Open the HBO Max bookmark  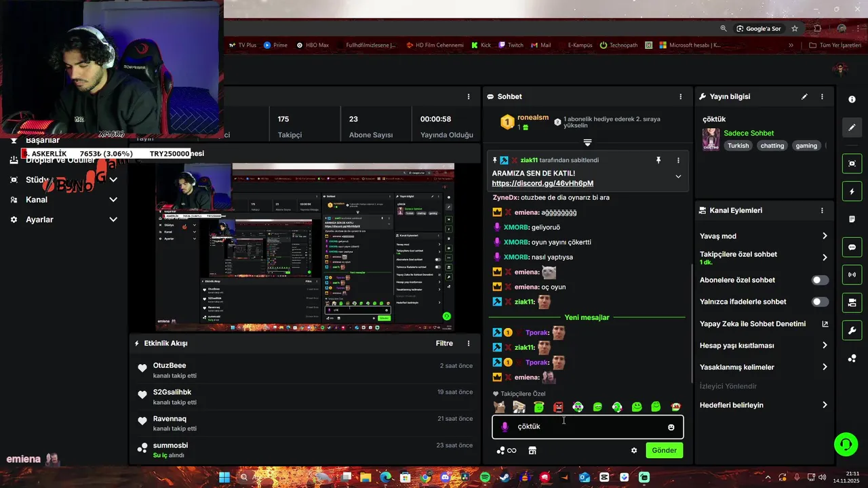click(x=312, y=45)
